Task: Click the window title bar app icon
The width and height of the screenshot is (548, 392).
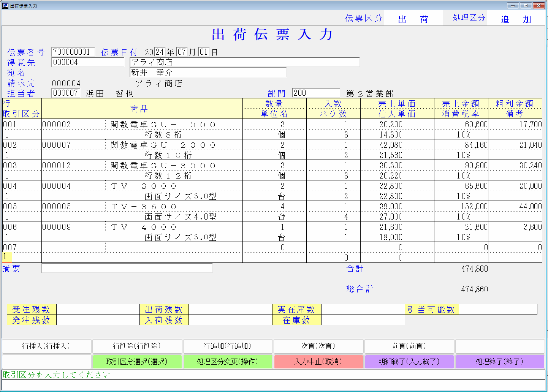Action: pyautogui.click(x=5, y=6)
